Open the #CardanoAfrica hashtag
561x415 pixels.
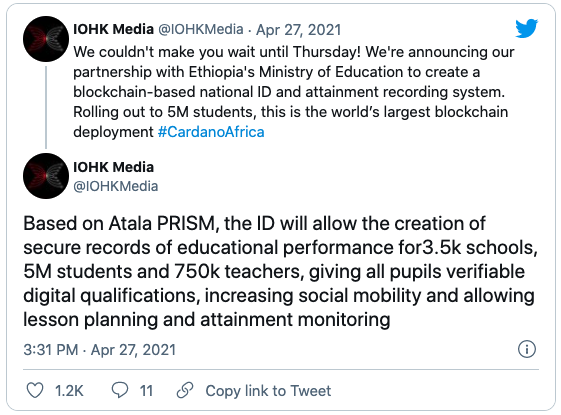(211, 132)
